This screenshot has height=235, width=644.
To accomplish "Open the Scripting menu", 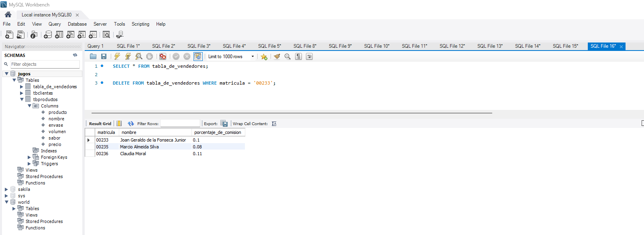I will (x=141, y=24).
